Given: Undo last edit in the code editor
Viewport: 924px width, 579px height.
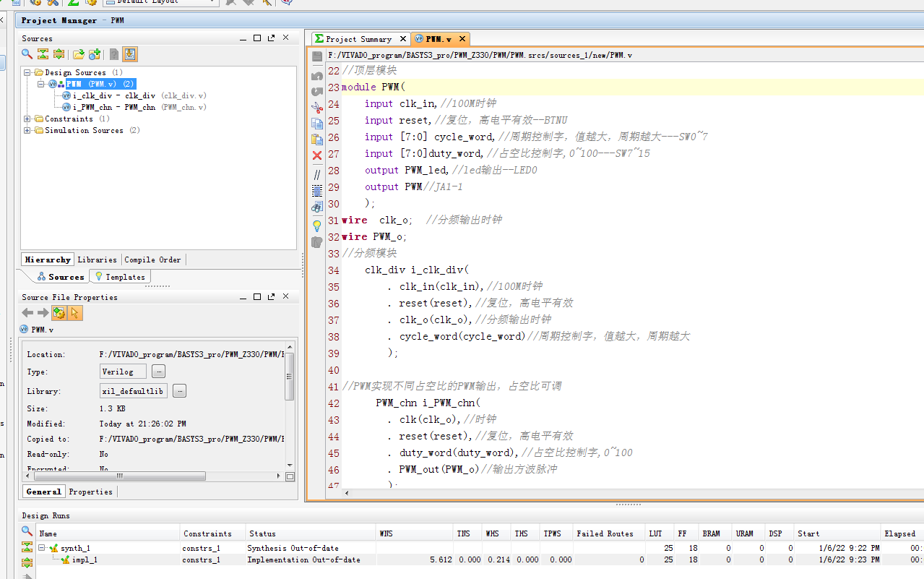Looking at the screenshot, I should pos(316,74).
